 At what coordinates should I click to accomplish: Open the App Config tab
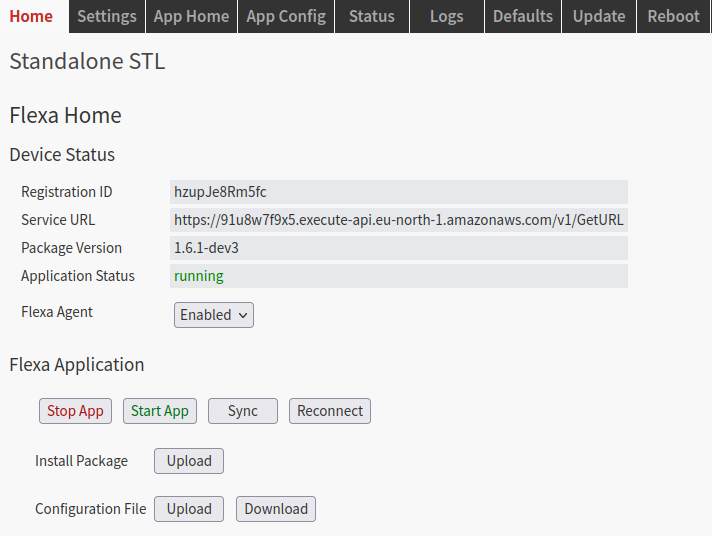[286, 16]
